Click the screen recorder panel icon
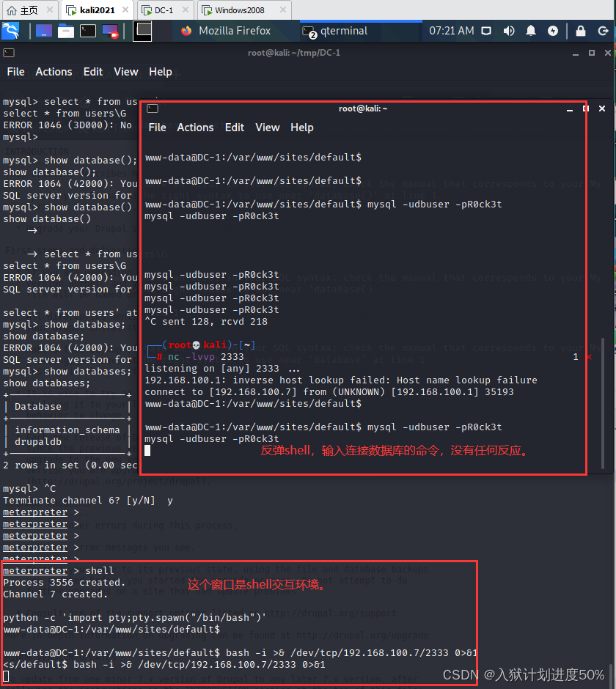 coord(110,32)
